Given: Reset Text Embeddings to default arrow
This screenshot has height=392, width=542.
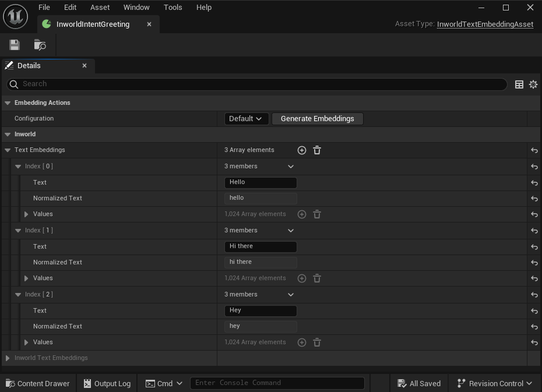Looking at the screenshot, I should click(534, 150).
